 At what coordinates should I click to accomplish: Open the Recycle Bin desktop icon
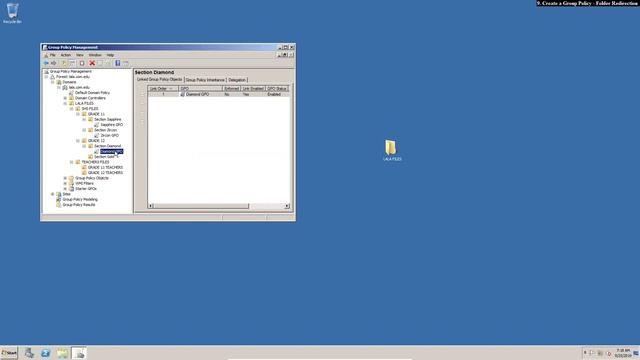tap(12, 13)
